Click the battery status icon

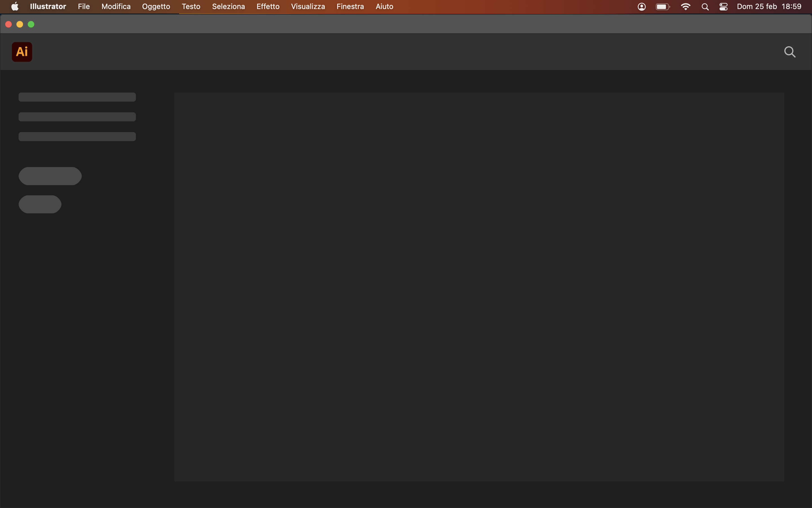coord(663,7)
